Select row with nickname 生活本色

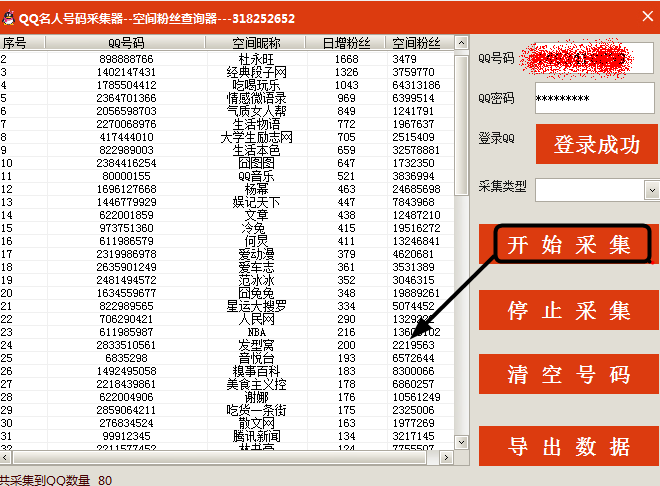click(227, 150)
